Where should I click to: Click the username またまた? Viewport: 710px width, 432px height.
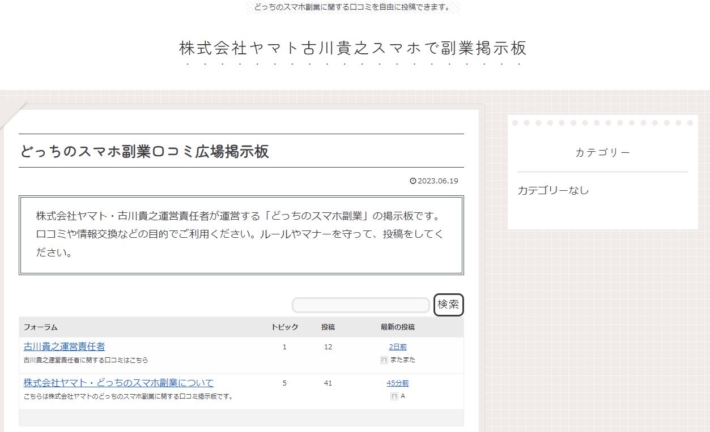pyautogui.click(x=403, y=360)
